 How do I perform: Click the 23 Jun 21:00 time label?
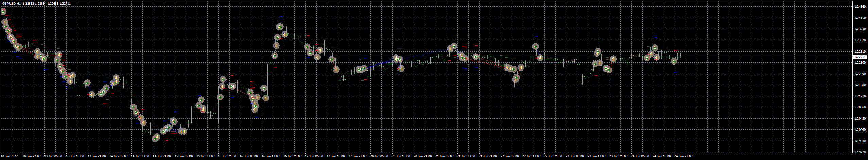coord(618,157)
